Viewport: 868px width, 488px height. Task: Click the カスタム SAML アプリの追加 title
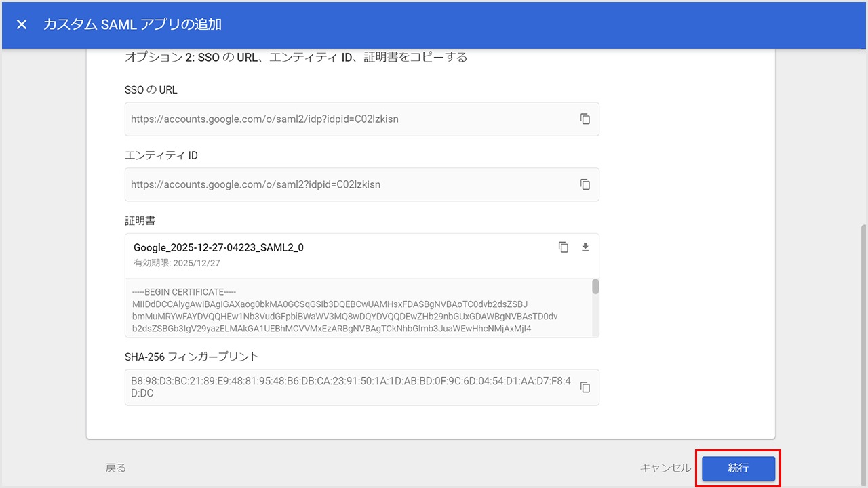[x=132, y=25]
